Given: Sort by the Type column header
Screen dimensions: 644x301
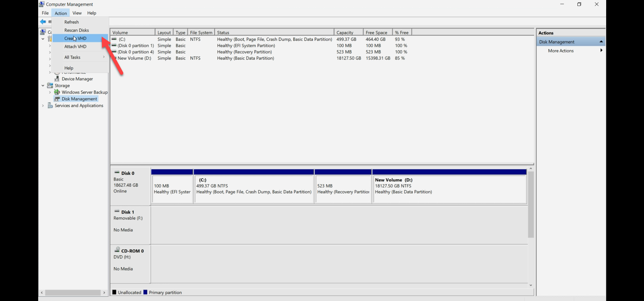Looking at the screenshot, I should 180,32.
